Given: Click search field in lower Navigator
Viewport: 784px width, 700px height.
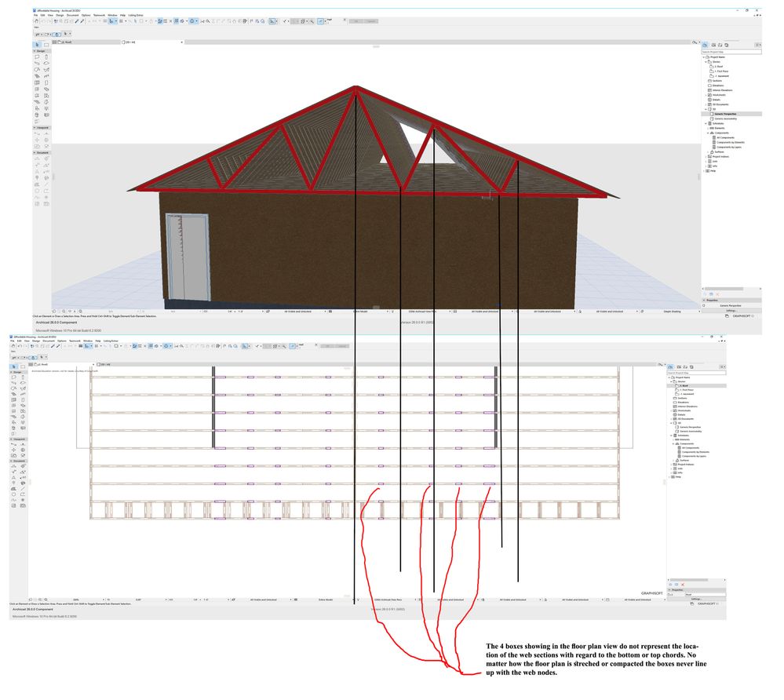Looking at the screenshot, I should 697,373.
